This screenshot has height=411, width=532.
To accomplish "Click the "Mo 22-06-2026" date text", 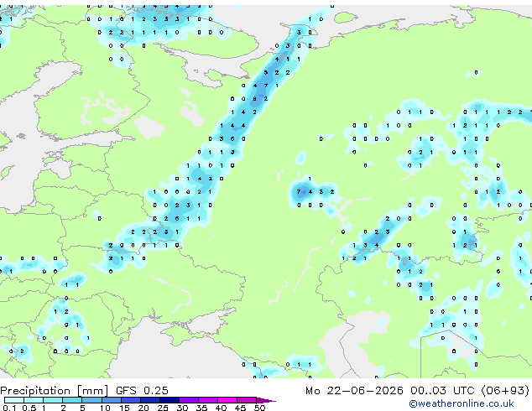I will click(354, 391).
